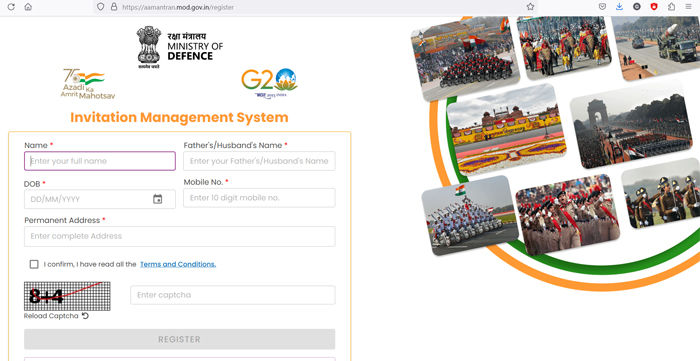Open the Terms and Conditions link
This screenshot has width=700, height=361.
tap(178, 264)
